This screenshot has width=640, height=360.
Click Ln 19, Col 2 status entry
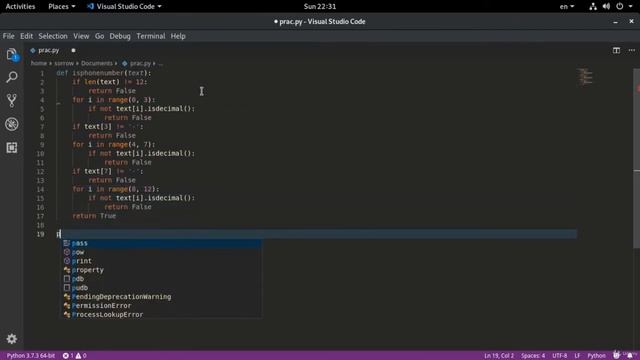(499, 356)
